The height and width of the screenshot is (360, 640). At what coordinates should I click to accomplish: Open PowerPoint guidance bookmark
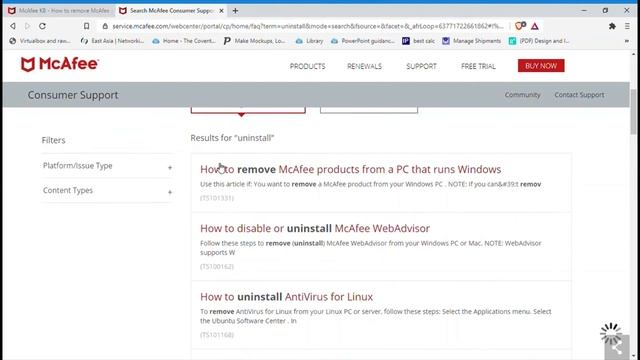pyautogui.click(x=363, y=41)
